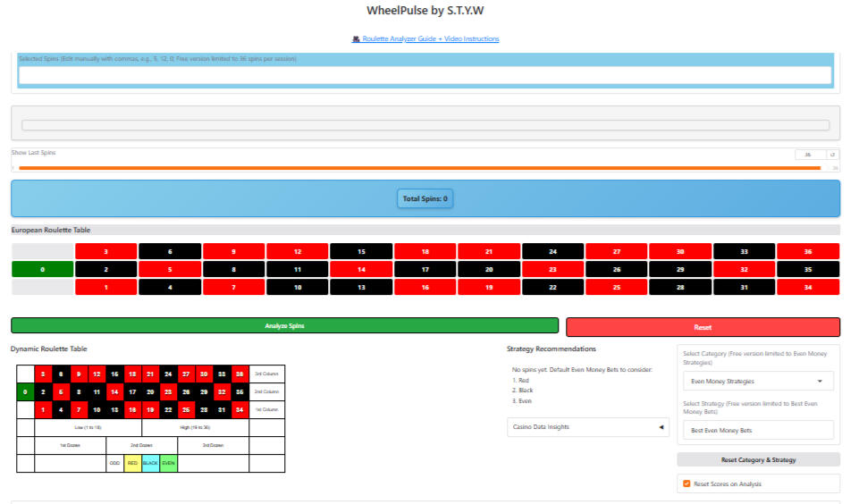Click 3rd Column cell in Dynamic table
The width and height of the screenshot is (859, 504).
[266, 374]
